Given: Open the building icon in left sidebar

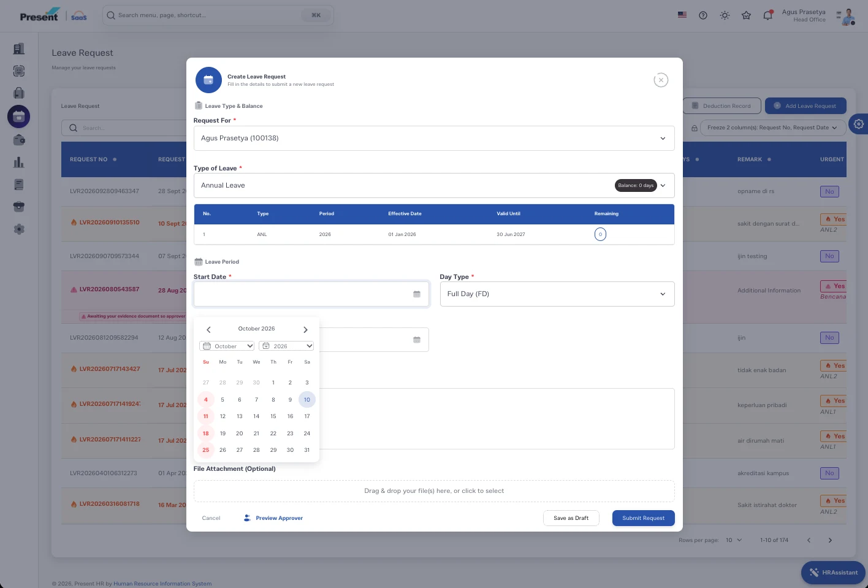Looking at the screenshot, I should 19,48.
